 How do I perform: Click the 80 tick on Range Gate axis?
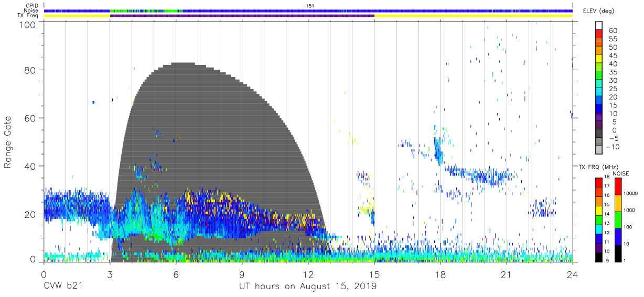click(30, 70)
